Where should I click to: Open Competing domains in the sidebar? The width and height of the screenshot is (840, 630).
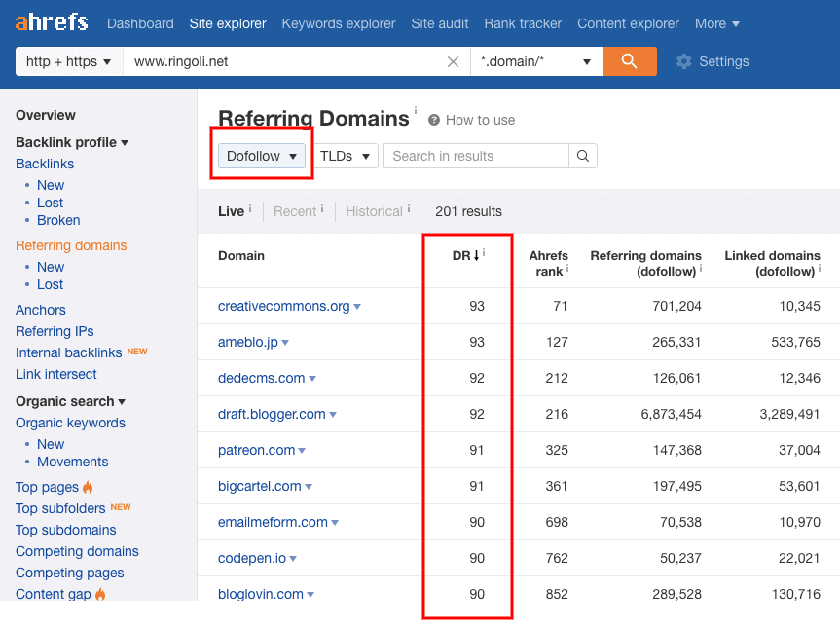tap(77, 551)
